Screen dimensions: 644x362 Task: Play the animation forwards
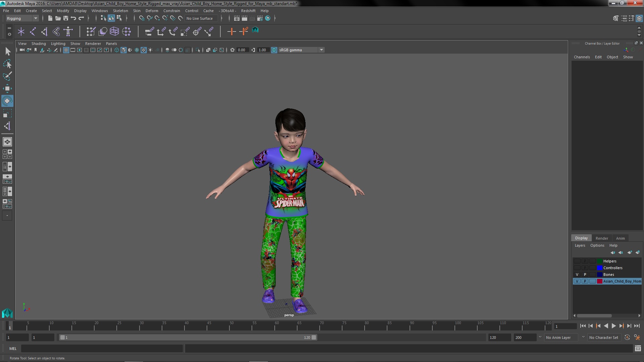[613, 326]
